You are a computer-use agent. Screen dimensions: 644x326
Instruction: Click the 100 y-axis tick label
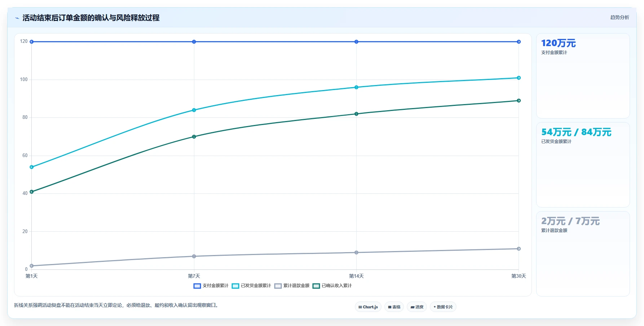click(x=24, y=80)
